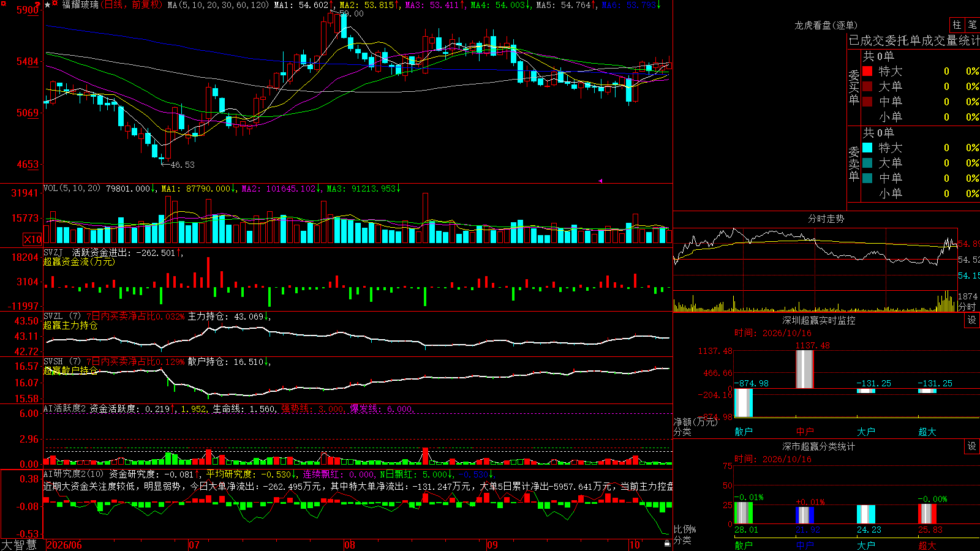Click the white star favorite icon before 福耀玻璃
The image size is (980, 551).
48,5
